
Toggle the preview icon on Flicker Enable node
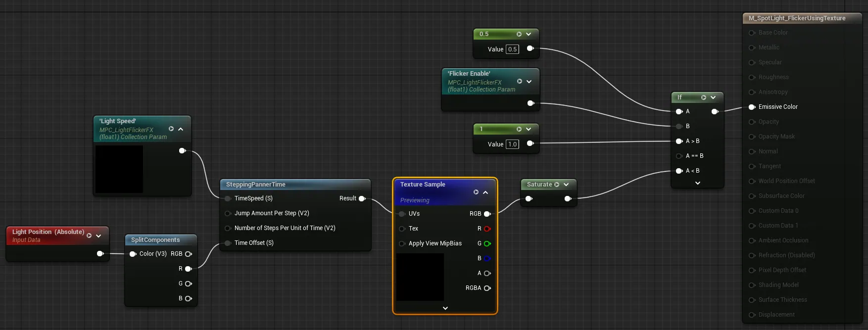tap(520, 81)
